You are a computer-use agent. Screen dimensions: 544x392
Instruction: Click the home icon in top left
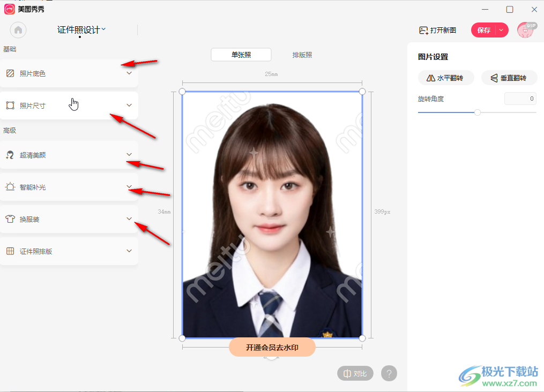[x=18, y=30]
